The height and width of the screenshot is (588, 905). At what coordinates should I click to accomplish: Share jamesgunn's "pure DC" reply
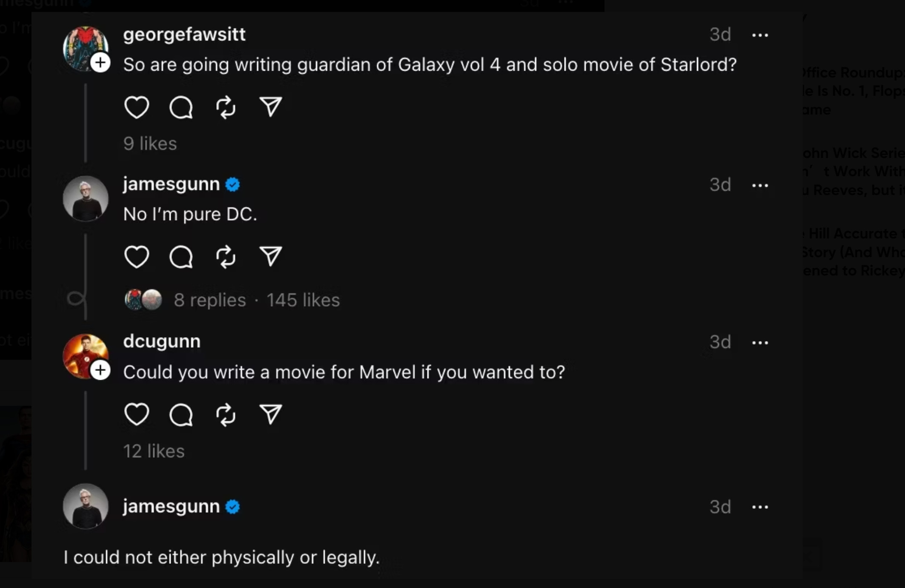[x=271, y=257]
